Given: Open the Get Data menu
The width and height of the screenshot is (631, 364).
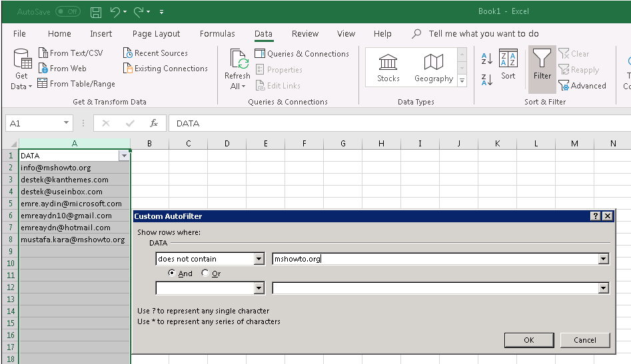Looking at the screenshot, I should (x=21, y=69).
